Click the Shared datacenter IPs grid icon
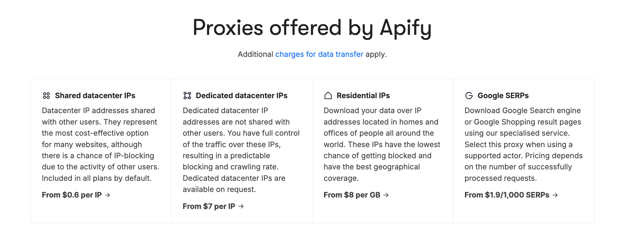The height and width of the screenshot is (245, 644). (x=46, y=95)
